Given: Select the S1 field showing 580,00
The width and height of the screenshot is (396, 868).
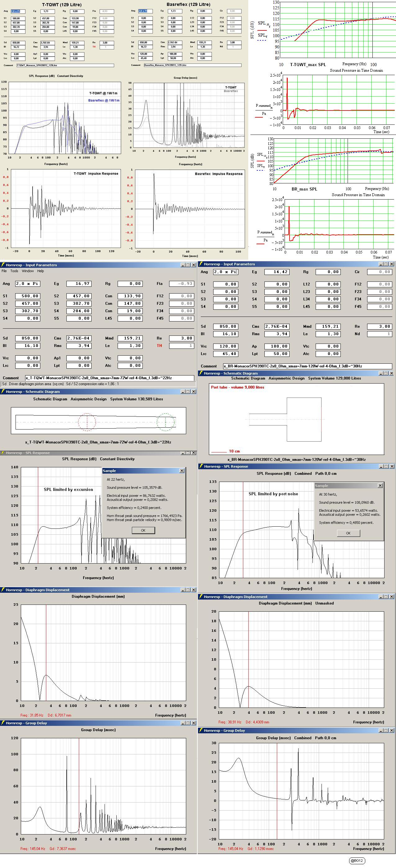Looking at the screenshot, I should tap(28, 296).
